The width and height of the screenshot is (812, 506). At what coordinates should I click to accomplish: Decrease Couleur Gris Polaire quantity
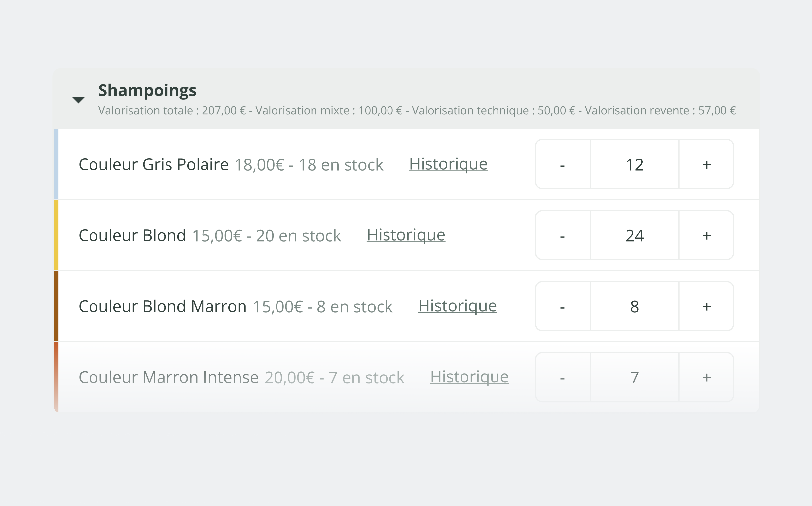(x=563, y=164)
